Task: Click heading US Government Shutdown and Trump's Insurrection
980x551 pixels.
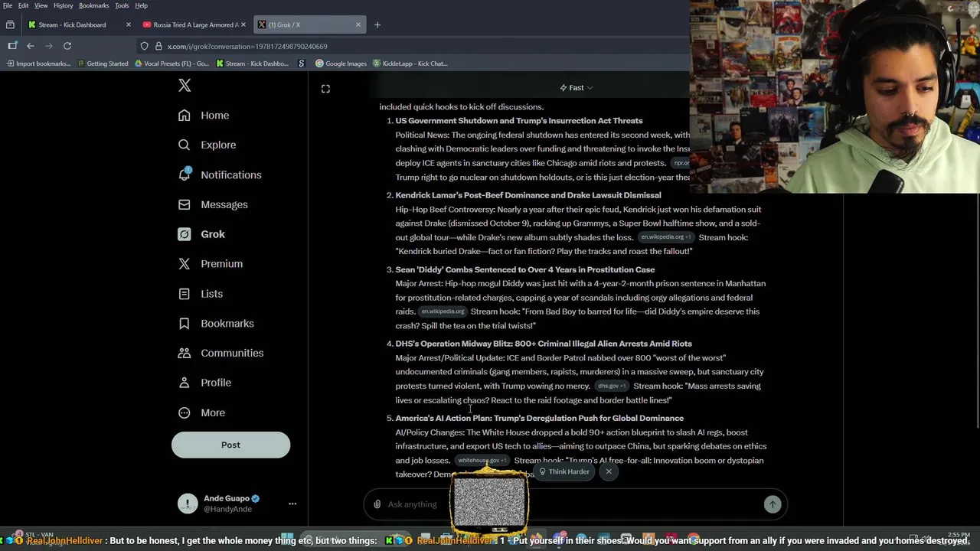Action: pyautogui.click(x=519, y=121)
